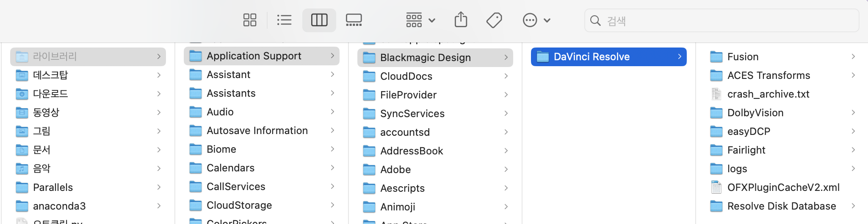Click the 다운로드 folder icon
868x224 pixels.
[22, 94]
